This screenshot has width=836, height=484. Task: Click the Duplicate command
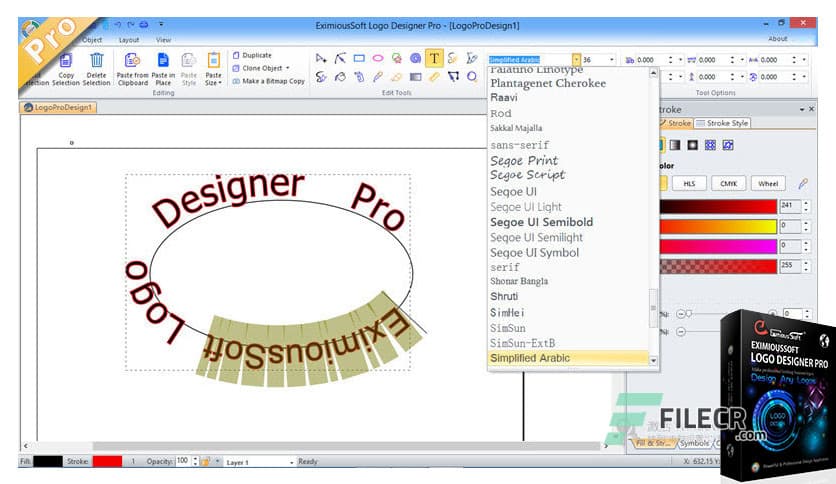pos(252,55)
